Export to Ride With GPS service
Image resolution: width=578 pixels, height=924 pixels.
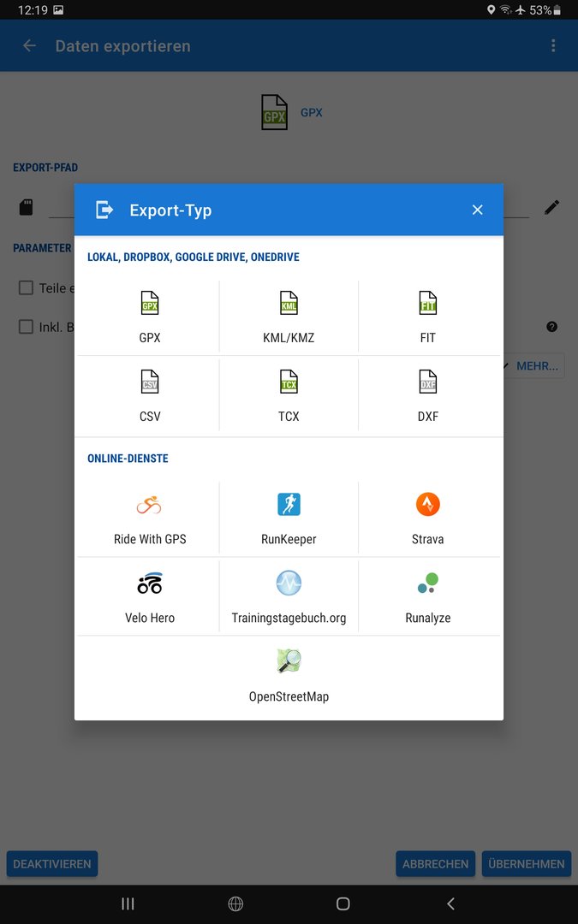tap(150, 518)
